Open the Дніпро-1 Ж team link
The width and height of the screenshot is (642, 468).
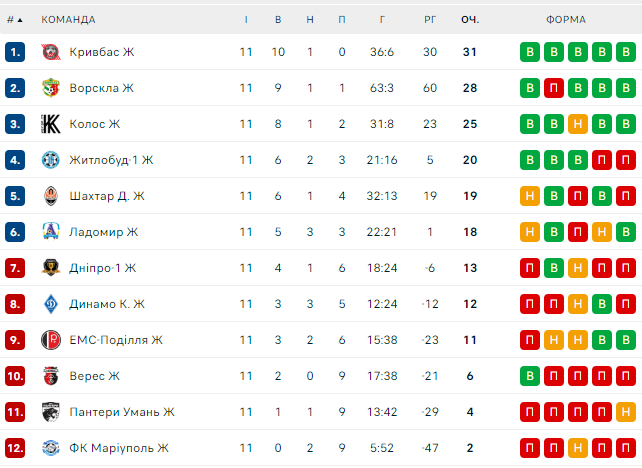click(x=103, y=268)
